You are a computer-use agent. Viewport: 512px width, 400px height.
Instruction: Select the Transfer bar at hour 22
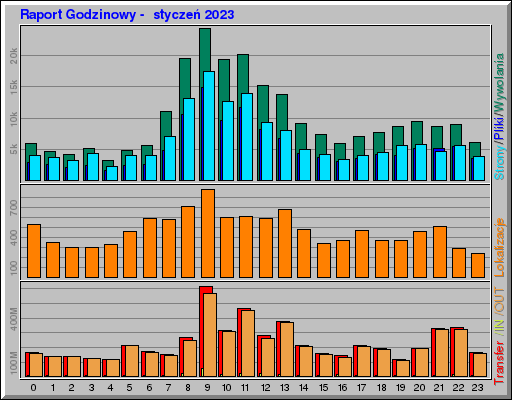(x=459, y=352)
